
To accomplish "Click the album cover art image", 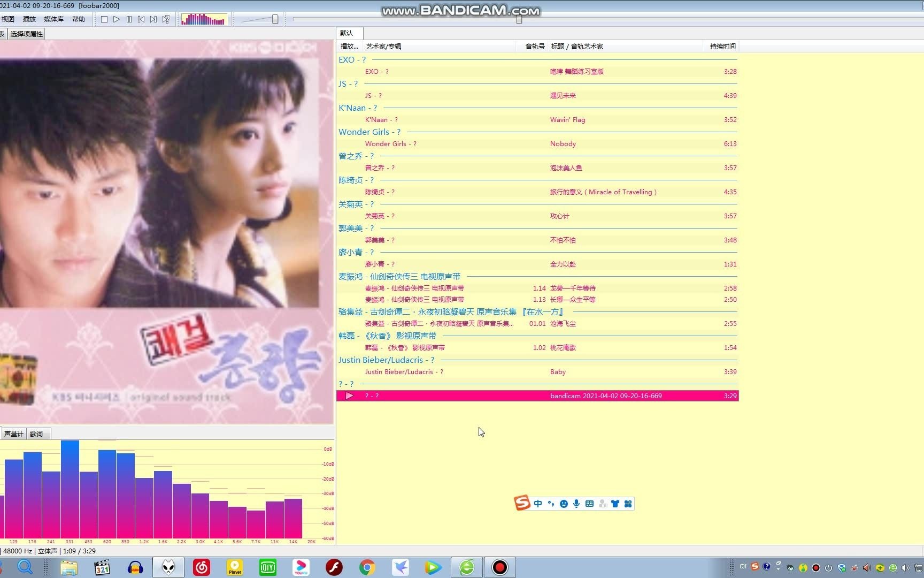I will 166,232.
